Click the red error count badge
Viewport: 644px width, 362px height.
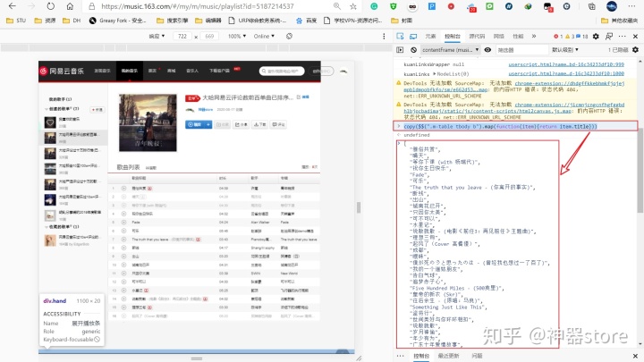(558, 36)
